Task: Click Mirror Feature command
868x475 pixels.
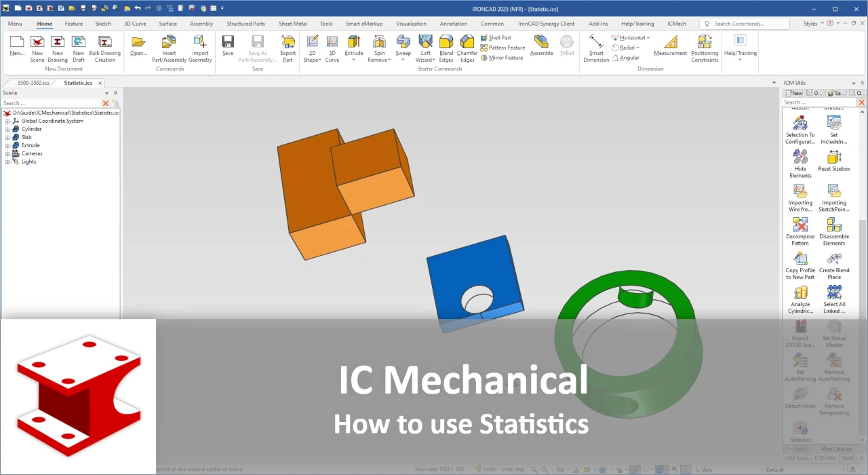Action: (x=502, y=58)
